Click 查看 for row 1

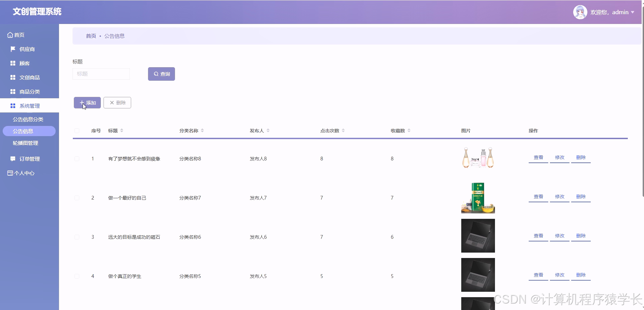click(x=538, y=158)
